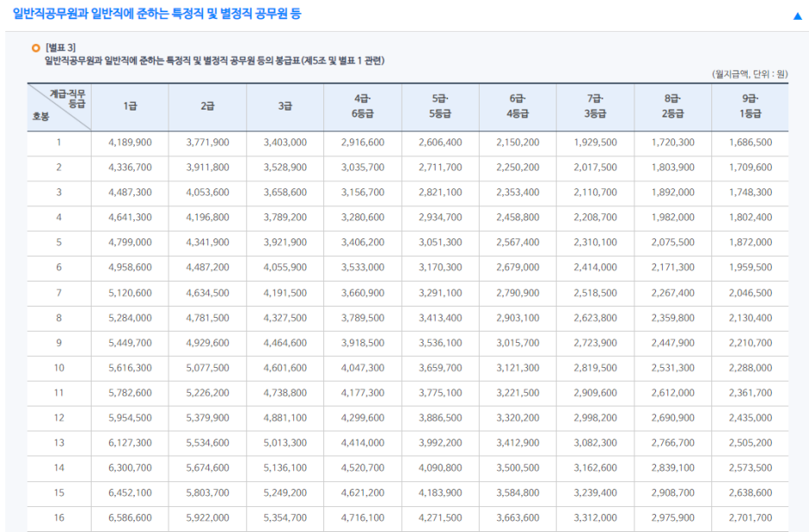Select cell value 3,658,600
Screen dimensions: 809x532
tap(285, 193)
